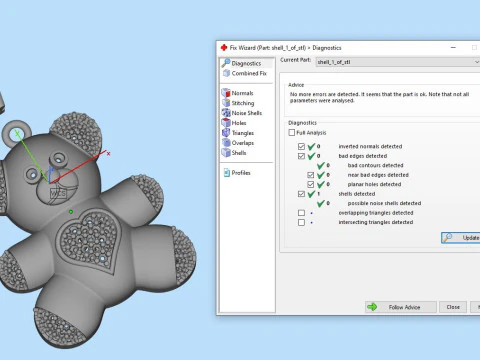Screen dimensions: 480x360
Task: Click the magnifier icon on Update button
Action: tap(448, 237)
